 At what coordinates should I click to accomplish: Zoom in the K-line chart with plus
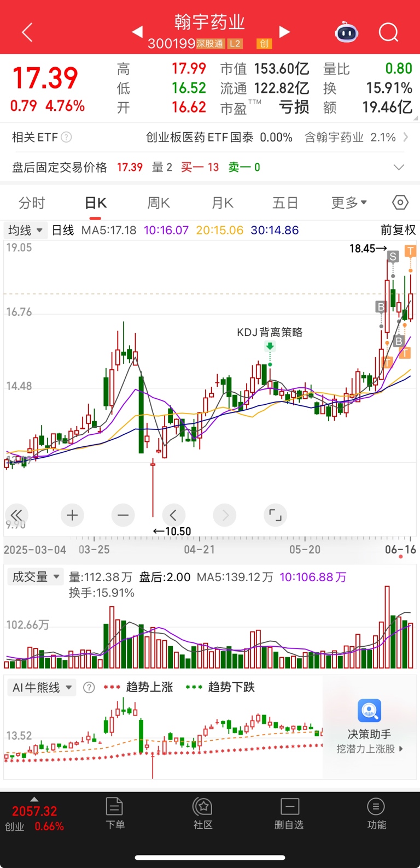72,515
